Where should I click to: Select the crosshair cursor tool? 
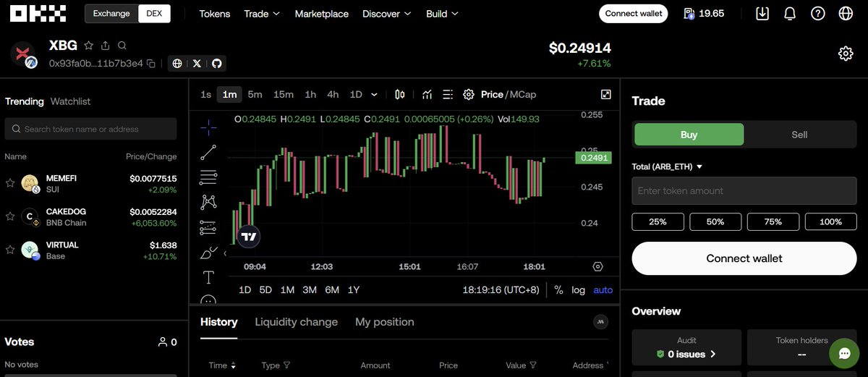pyautogui.click(x=208, y=127)
